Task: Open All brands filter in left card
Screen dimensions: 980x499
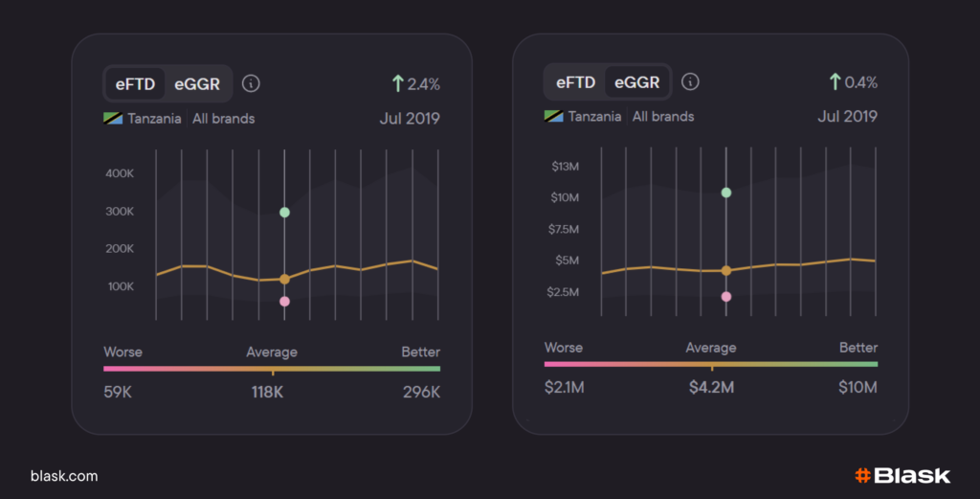Action: (x=223, y=119)
